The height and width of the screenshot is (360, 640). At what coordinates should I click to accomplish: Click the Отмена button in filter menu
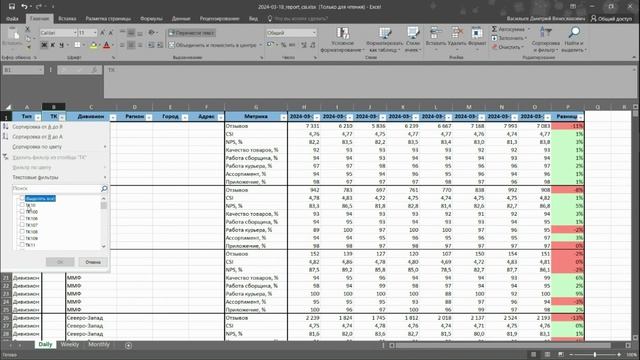[x=93, y=262]
